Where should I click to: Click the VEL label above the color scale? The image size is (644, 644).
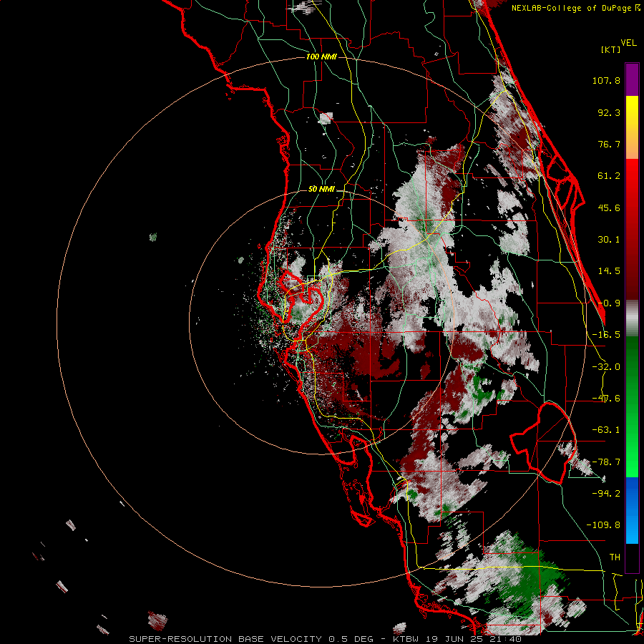tap(629, 42)
